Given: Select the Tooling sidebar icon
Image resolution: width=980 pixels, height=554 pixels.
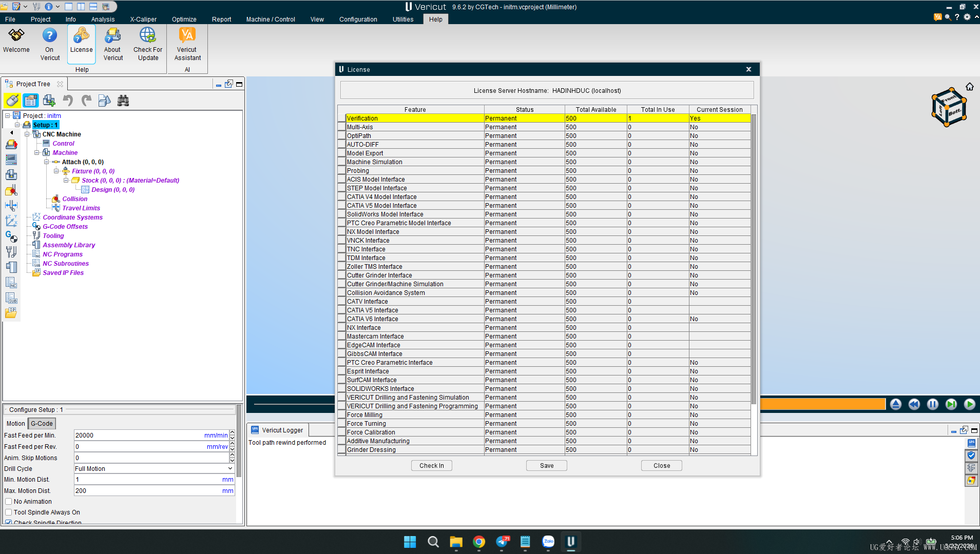Looking at the screenshot, I should 11,252.
